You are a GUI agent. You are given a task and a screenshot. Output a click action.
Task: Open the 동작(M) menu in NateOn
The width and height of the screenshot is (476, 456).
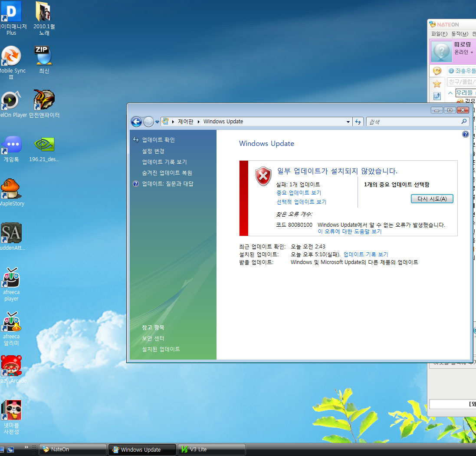[460, 34]
